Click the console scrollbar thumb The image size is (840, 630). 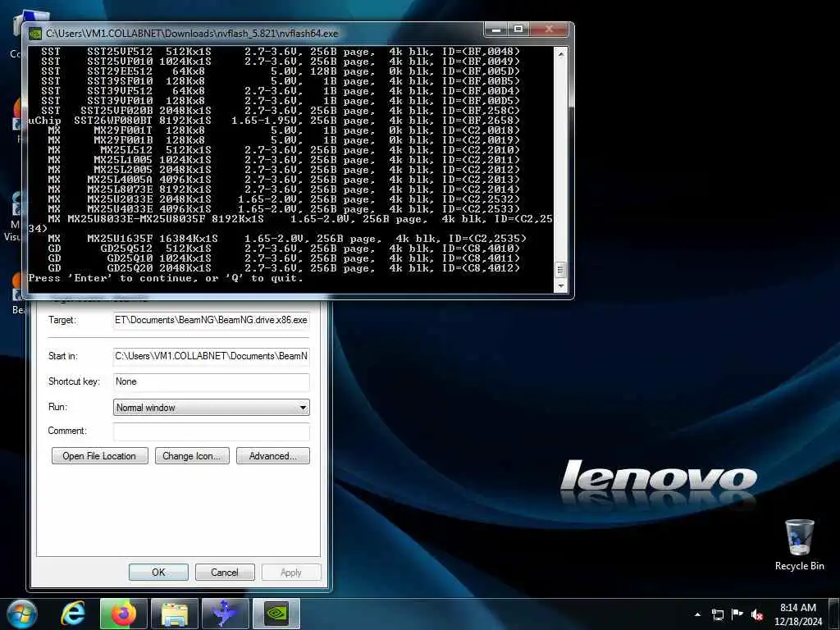561,269
